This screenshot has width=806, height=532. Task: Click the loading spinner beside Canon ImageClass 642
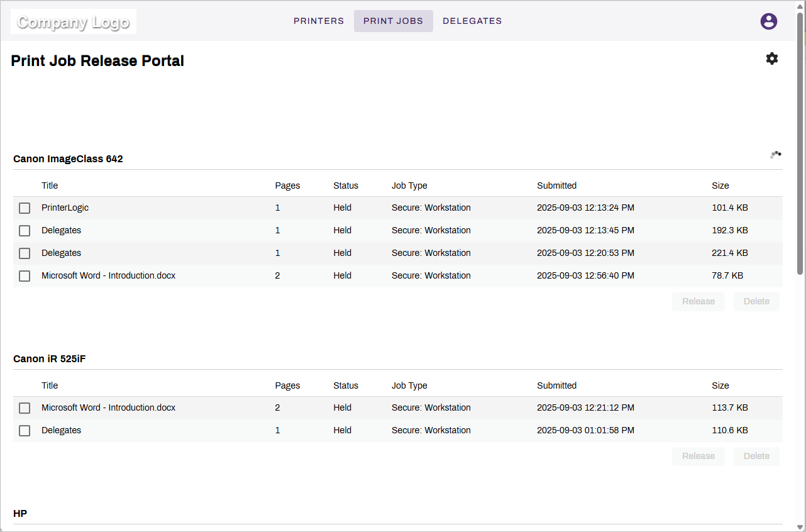pyautogui.click(x=776, y=155)
